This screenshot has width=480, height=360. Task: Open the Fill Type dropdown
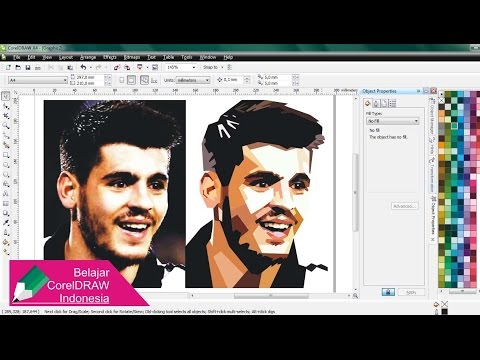click(x=392, y=121)
